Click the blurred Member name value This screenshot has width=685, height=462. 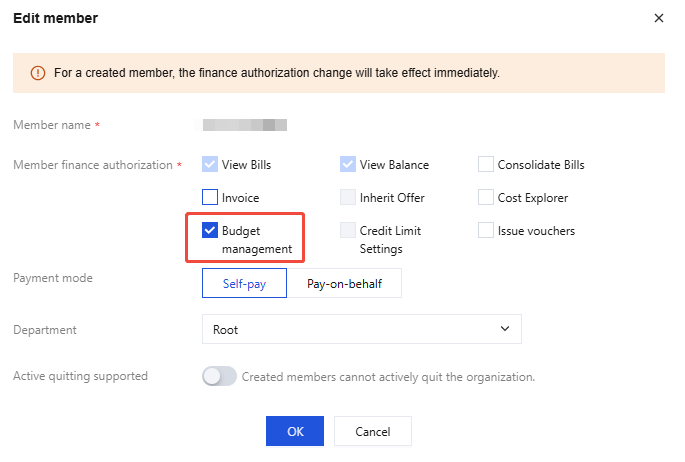point(245,125)
